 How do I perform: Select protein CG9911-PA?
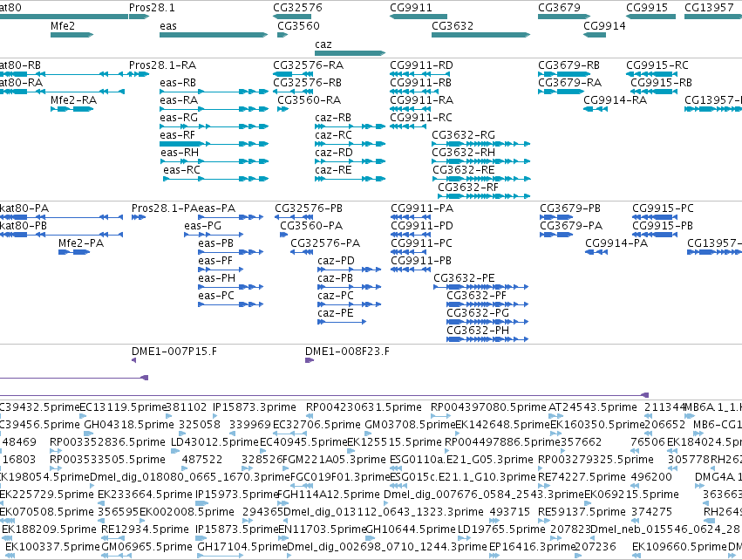coord(411,217)
